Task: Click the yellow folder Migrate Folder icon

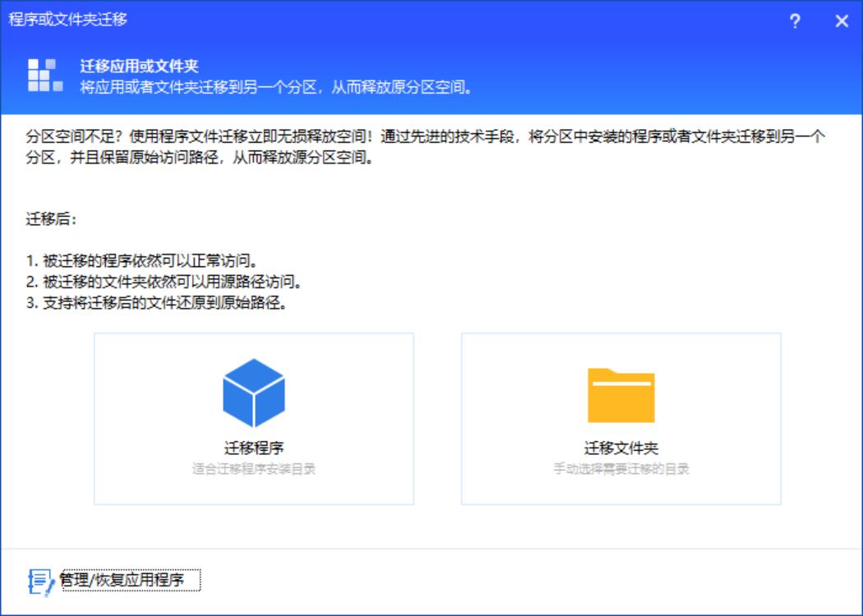Action: [x=622, y=394]
